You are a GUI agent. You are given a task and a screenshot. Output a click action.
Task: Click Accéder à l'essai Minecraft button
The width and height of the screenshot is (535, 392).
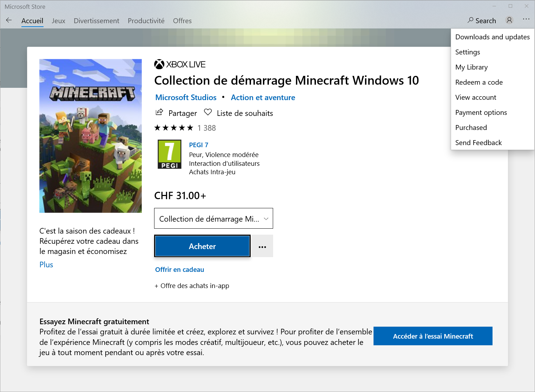(x=433, y=336)
